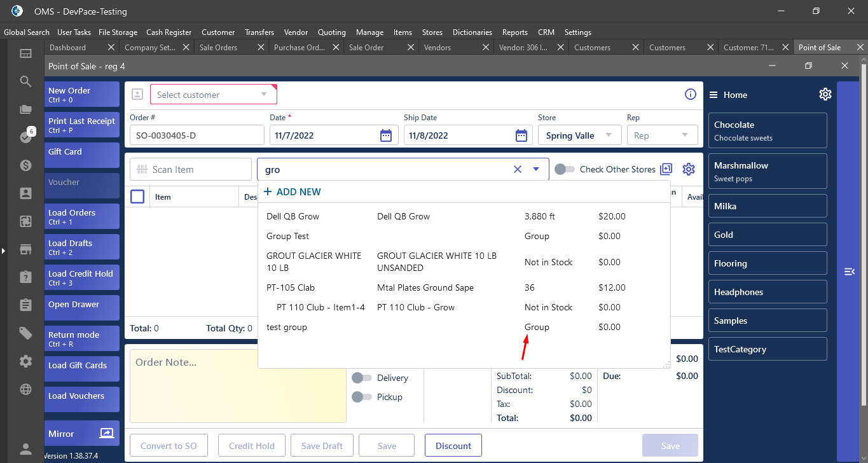
Task: Expand the Rep dropdown
Action: 685,135
